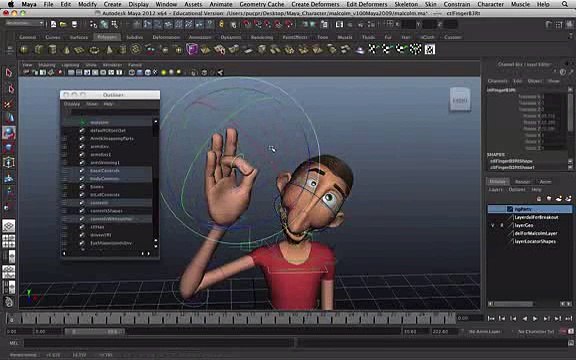The height and width of the screenshot is (360, 576).
Task: Create a polygon torus from the shelf
Action: coord(94,49)
